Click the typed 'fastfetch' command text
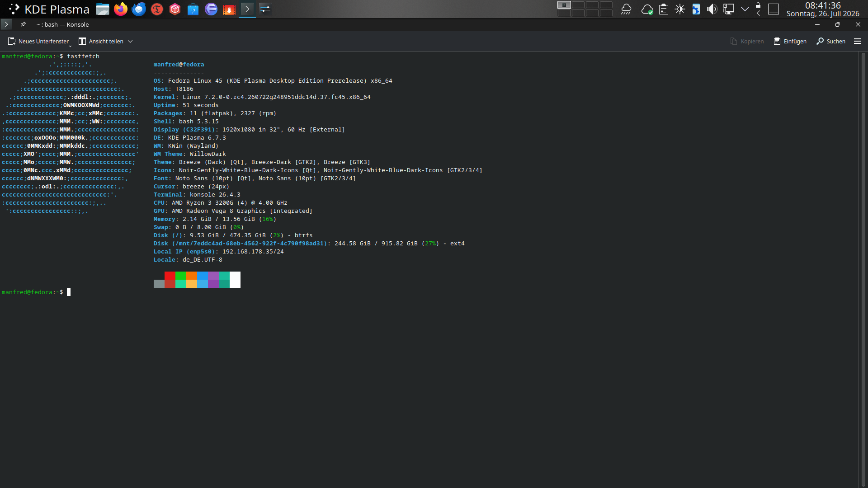The image size is (868, 488). [83, 56]
